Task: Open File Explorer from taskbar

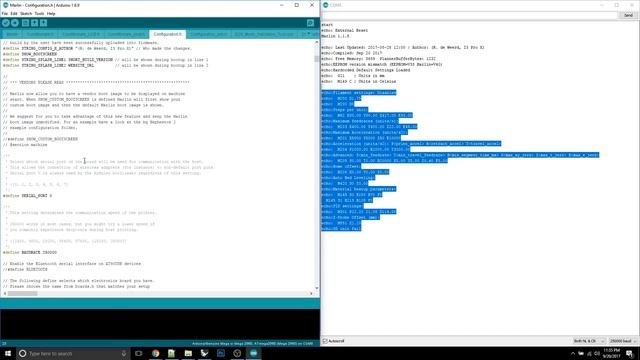Action: tap(188, 353)
